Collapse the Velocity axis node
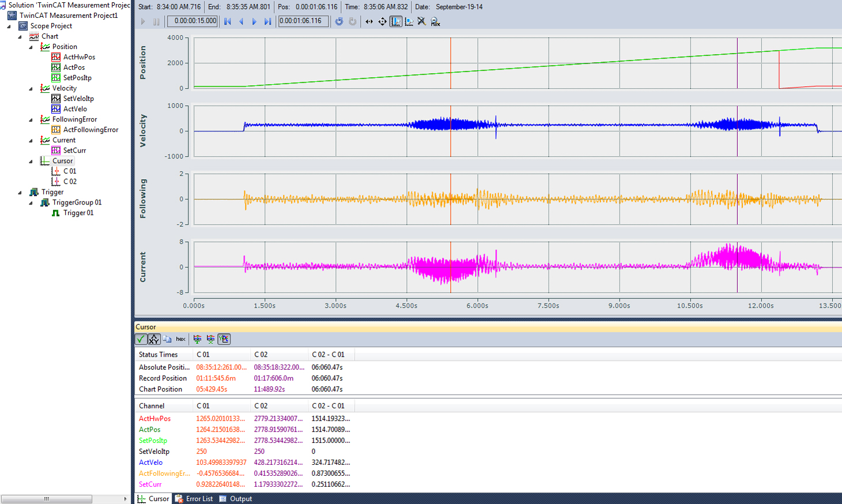Screen dimensions: 842x504 click(x=31, y=89)
